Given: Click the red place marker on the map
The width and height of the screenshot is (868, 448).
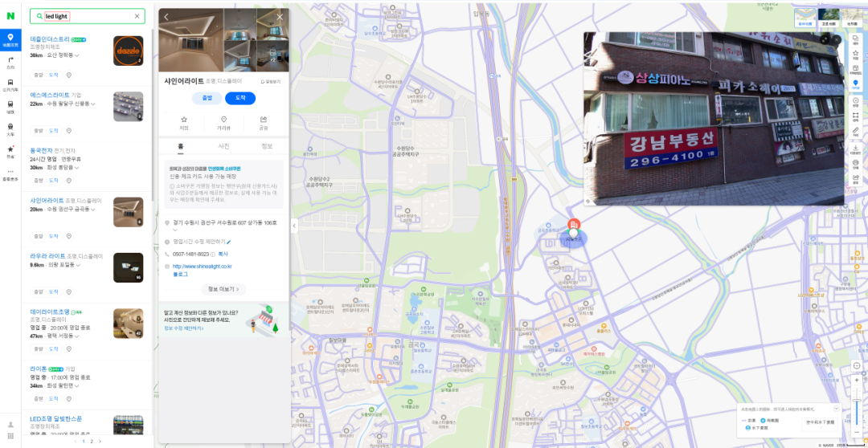Looking at the screenshot, I should tap(574, 225).
